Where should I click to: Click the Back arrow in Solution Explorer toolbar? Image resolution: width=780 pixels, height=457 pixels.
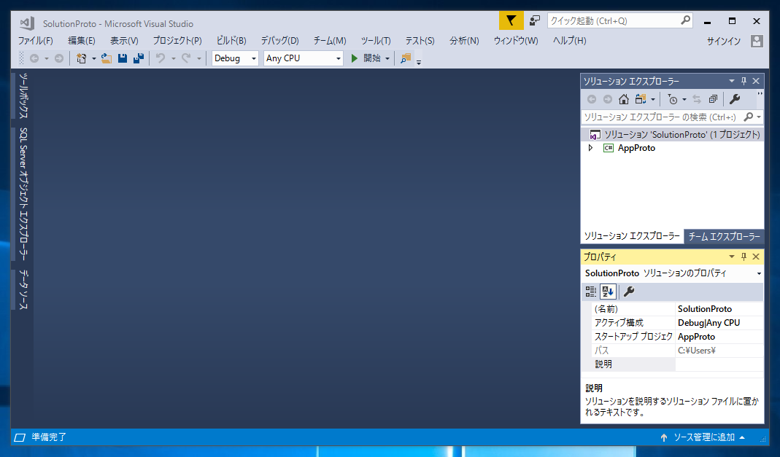click(591, 99)
